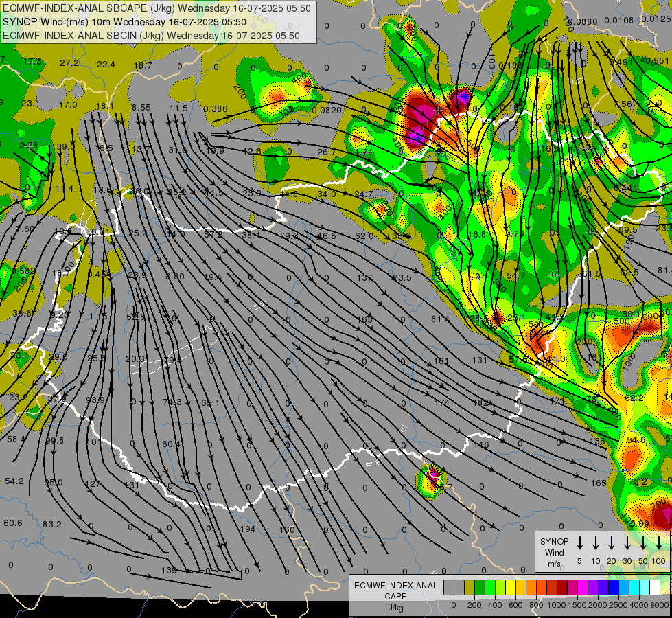The width and height of the screenshot is (672, 618).
Task: Click the 174 value on the map
Action: point(441,402)
